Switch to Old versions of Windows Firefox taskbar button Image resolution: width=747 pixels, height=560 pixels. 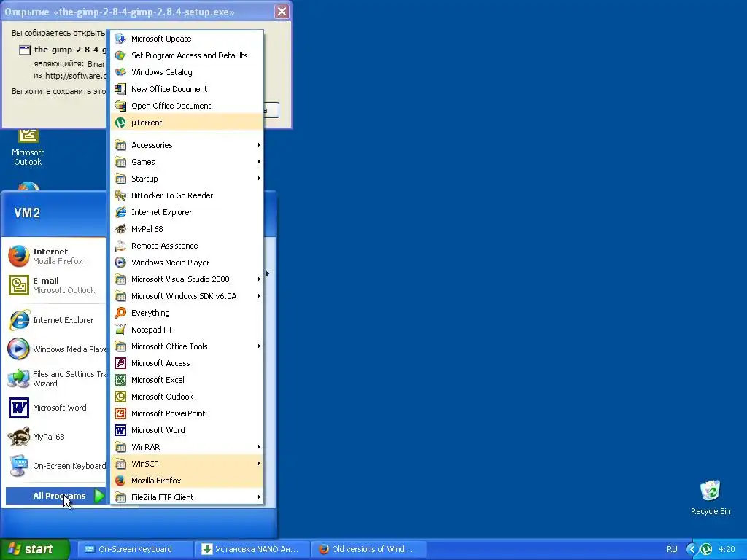pyautogui.click(x=368, y=549)
